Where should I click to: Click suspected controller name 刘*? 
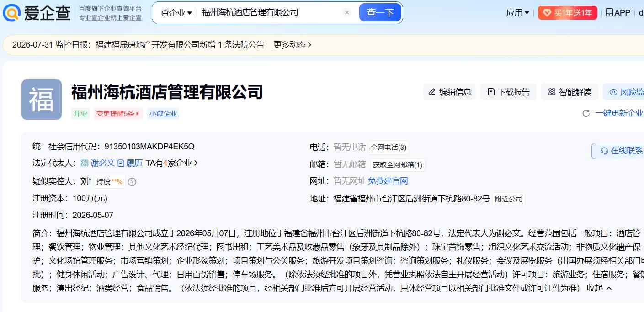click(86, 181)
